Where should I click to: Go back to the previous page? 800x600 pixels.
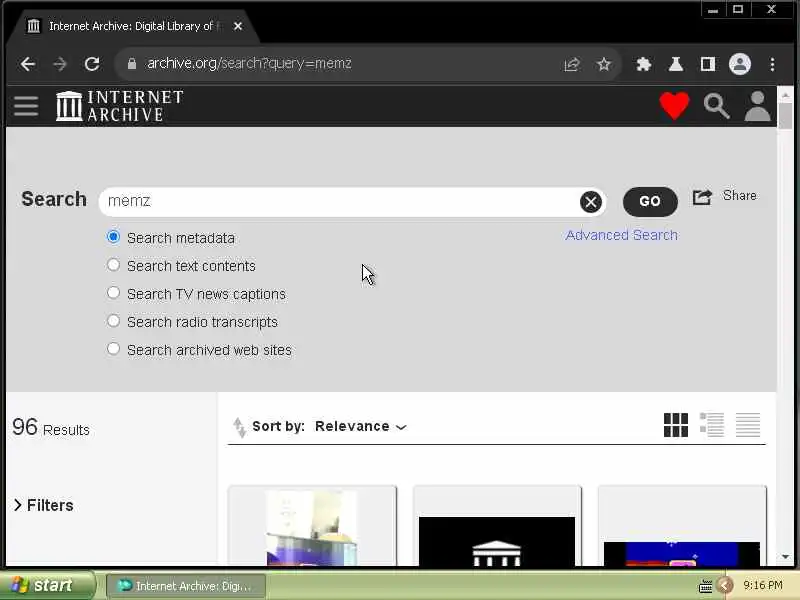(28, 64)
